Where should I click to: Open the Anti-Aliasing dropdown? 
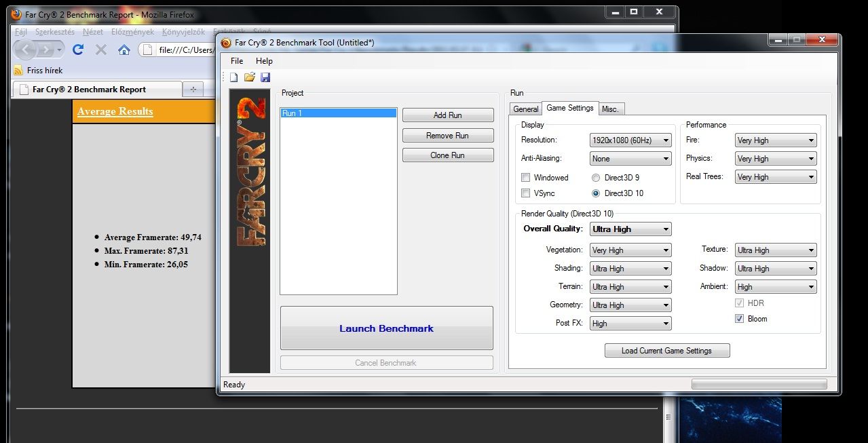click(630, 159)
